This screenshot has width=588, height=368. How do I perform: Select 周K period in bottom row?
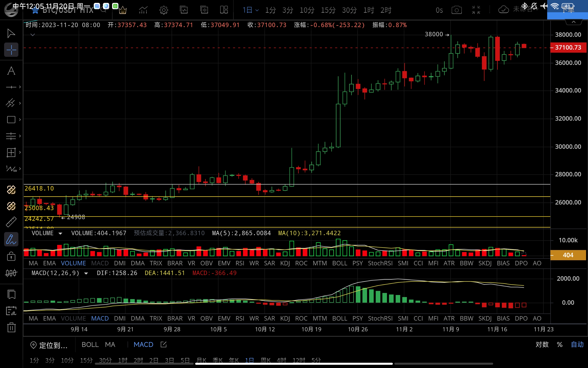pyautogui.click(x=266, y=360)
